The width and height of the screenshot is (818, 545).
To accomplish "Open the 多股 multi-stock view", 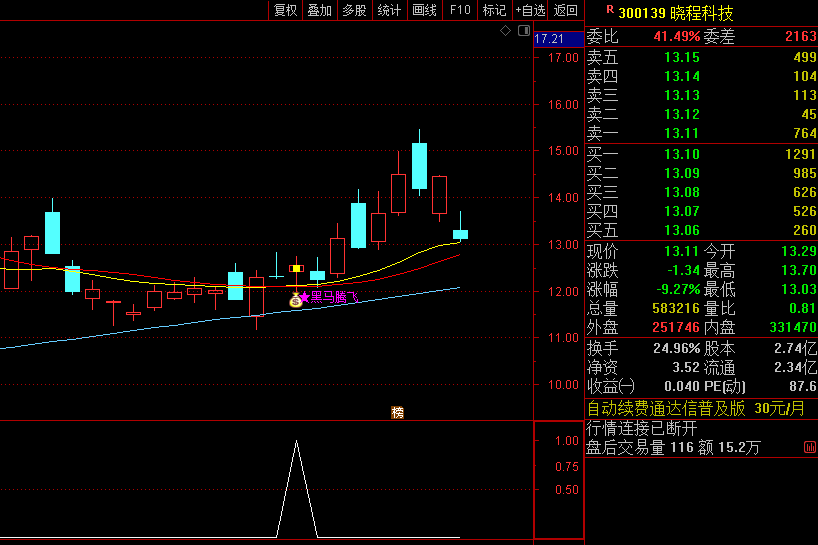I will (x=354, y=10).
